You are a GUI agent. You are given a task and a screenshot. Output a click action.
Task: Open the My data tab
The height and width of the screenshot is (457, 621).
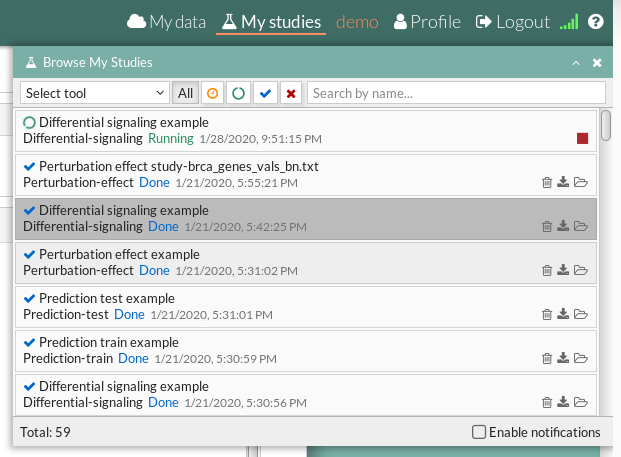[x=166, y=22]
